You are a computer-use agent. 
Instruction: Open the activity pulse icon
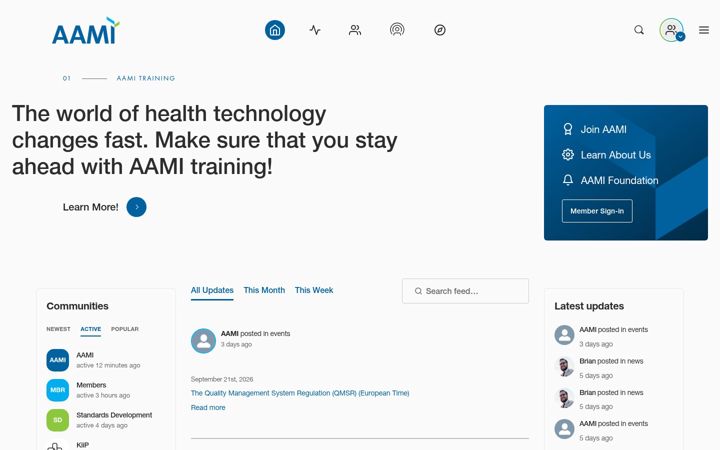315,30
